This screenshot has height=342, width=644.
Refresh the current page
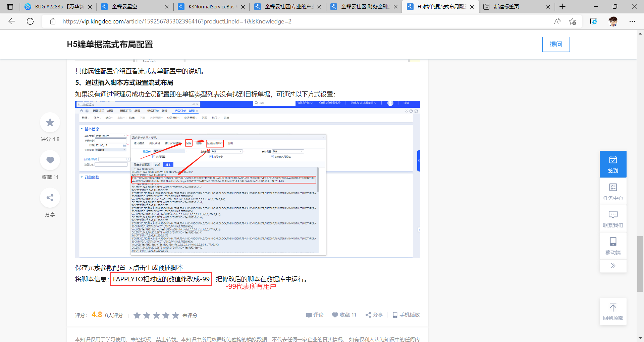point(30,21)
